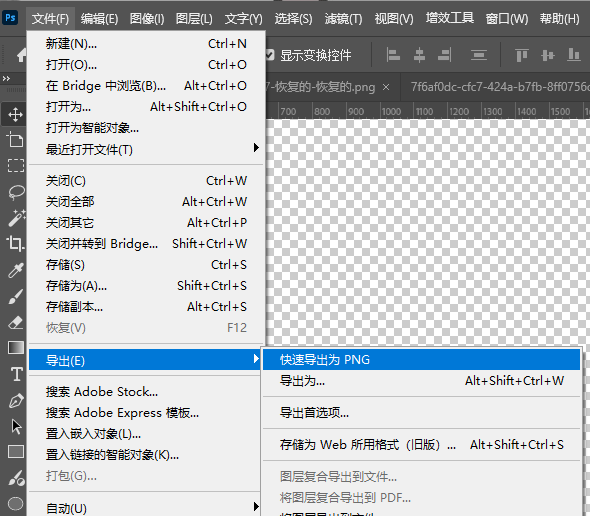Open the 滤镜(T) menu
The height and width of the screenshot is (516, 590).
343,18
